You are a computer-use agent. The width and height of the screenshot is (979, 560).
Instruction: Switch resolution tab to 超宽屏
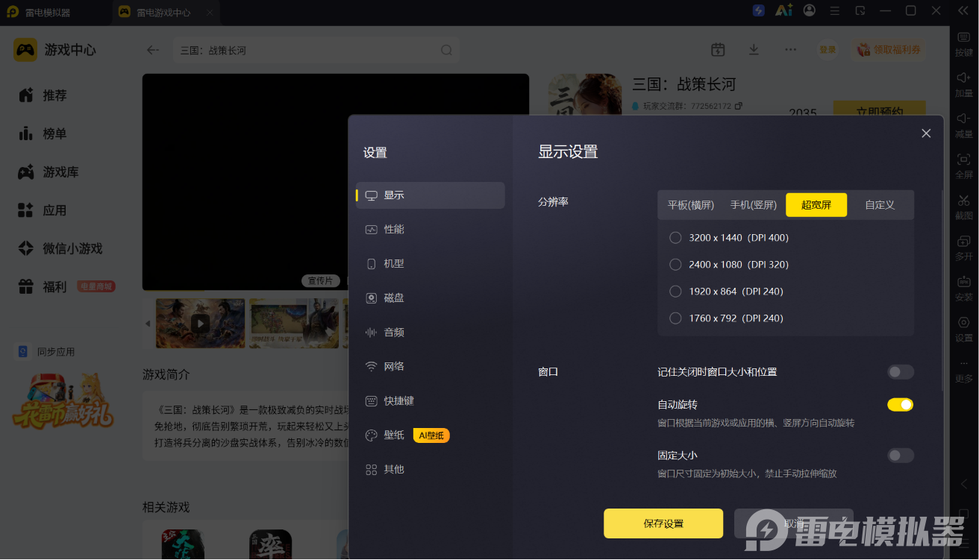tap(816, 205)
